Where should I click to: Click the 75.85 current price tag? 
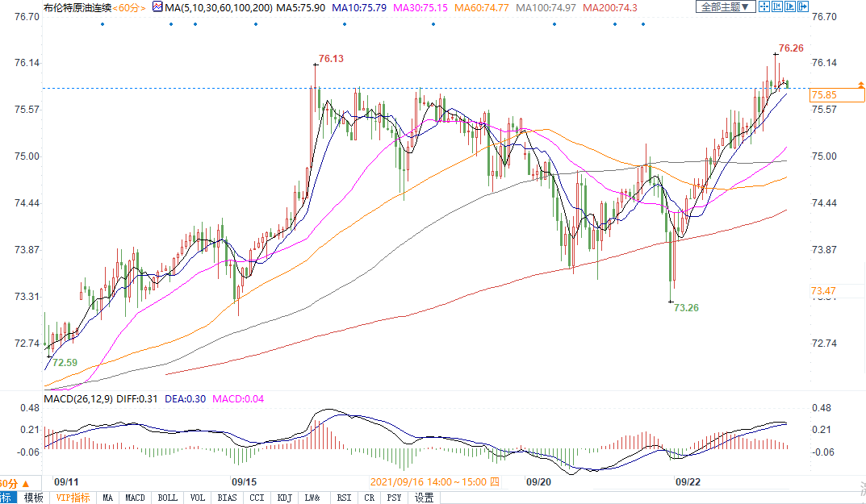click(824, 95)
